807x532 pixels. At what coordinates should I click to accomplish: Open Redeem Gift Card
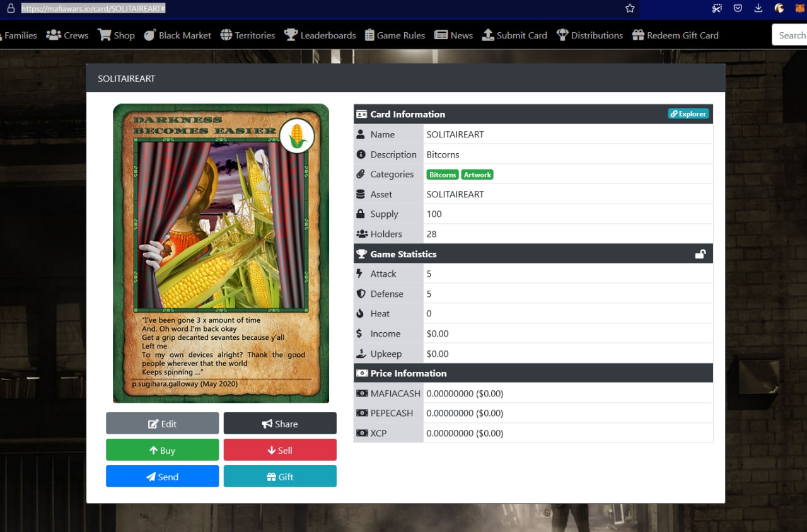point(675,35)
